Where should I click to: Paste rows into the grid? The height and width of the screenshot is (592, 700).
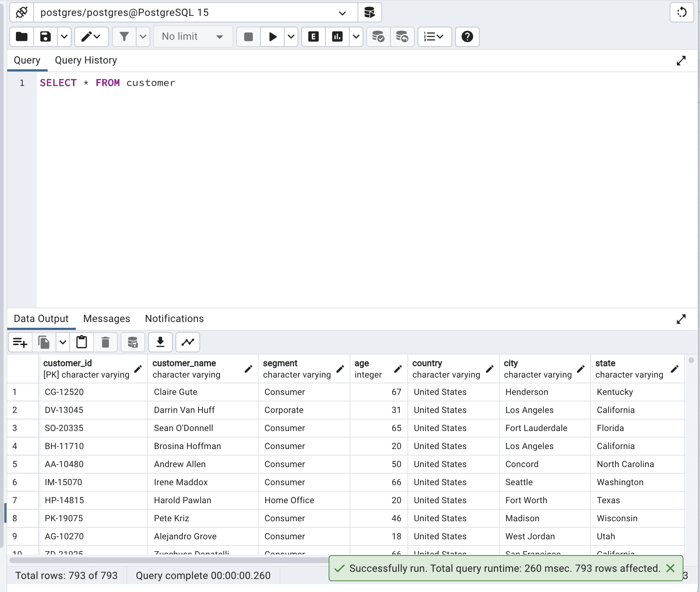[82, 342]
